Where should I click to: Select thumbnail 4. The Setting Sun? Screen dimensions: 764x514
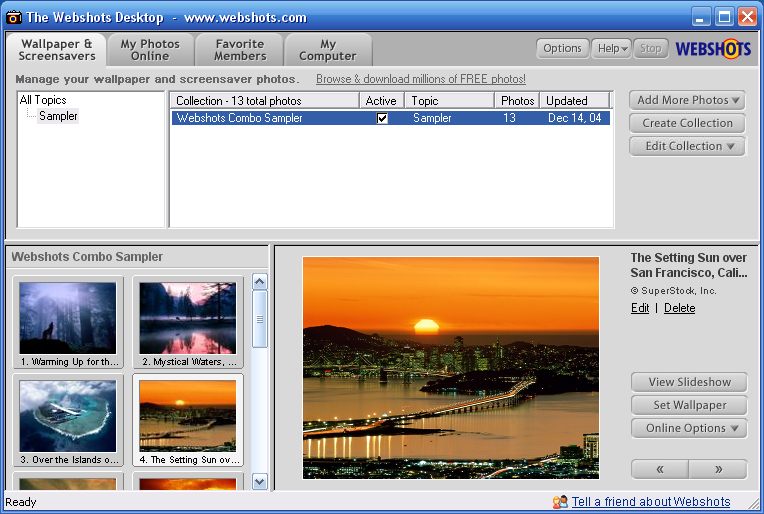tap(188, 420)
